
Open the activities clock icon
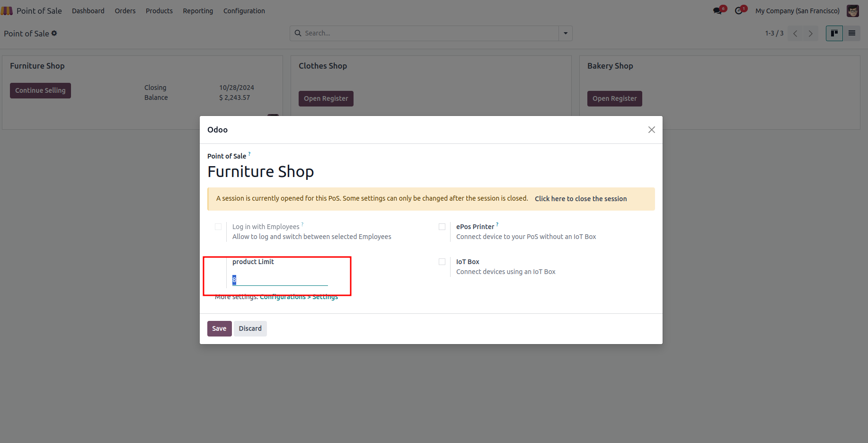point(739,10)
